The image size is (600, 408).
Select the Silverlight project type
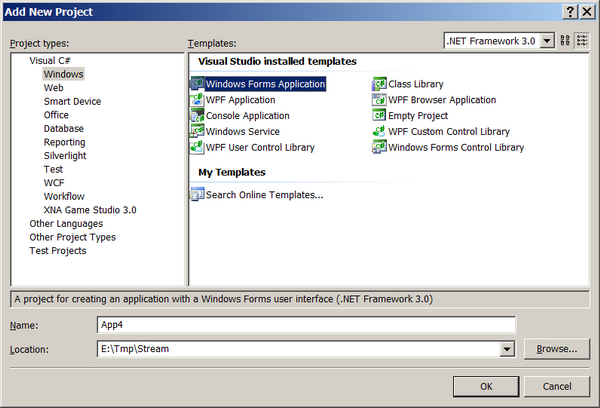65,156
